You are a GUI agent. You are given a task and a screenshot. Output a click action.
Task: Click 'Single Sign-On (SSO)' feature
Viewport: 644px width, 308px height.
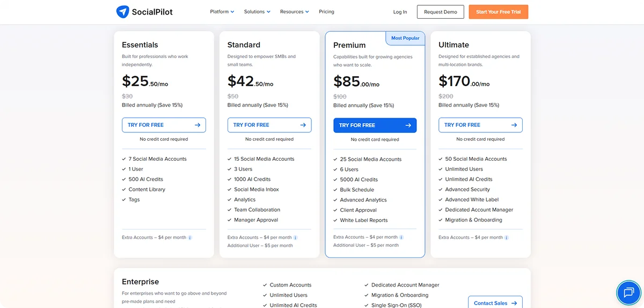point(398,305)
